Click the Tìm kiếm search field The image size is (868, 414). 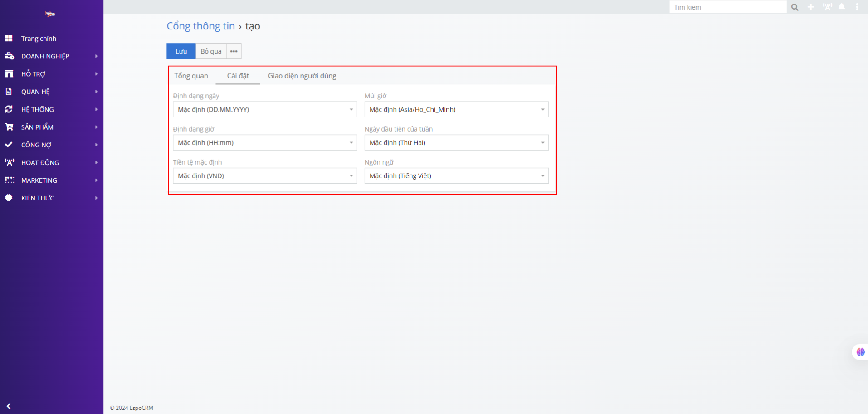pos(727,7)
